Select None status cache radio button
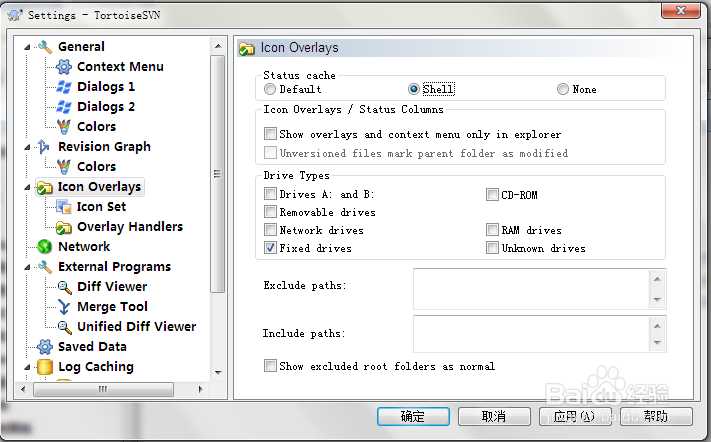The height and width of the screenshot is (442, 711). click(x=562, y=89)
